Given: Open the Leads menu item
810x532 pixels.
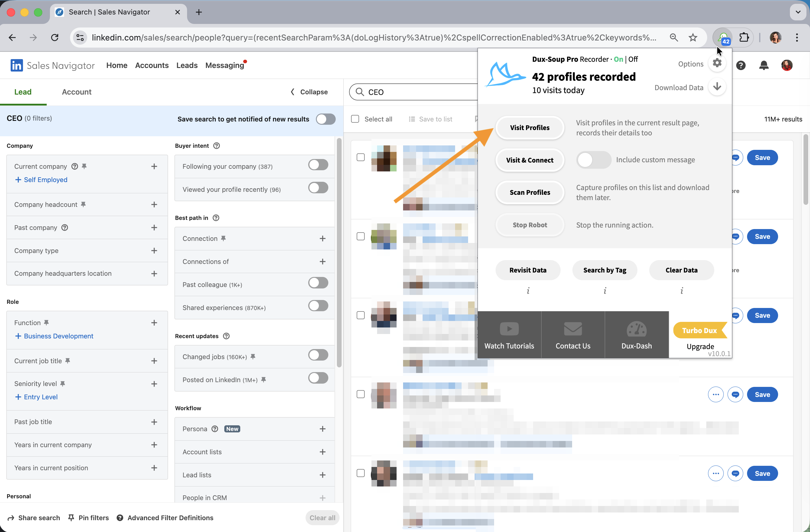Looking at the screenshot, I should [x=187, y=65].
